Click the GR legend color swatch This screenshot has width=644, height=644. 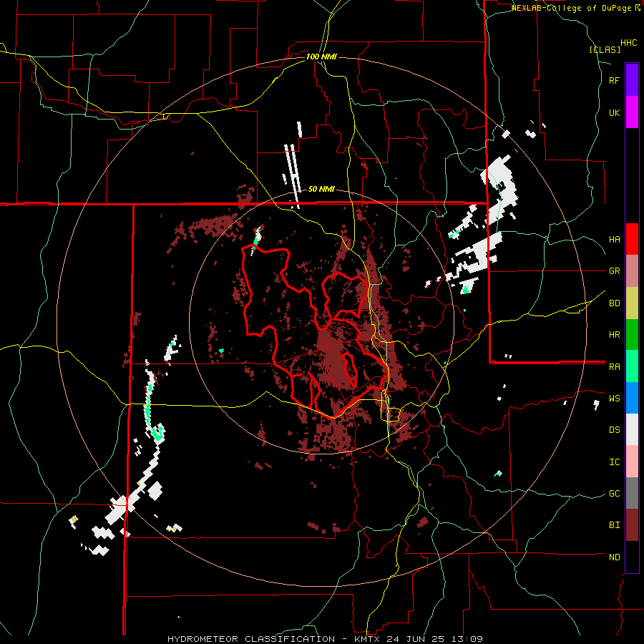(632, 271)
